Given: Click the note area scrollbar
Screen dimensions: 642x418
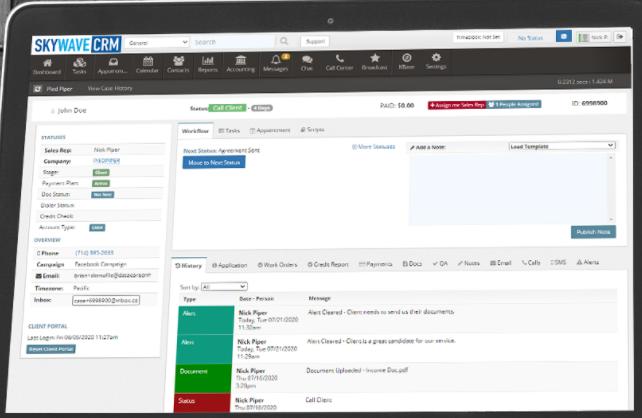Looking at the screenshot, I should click(612, 188).
